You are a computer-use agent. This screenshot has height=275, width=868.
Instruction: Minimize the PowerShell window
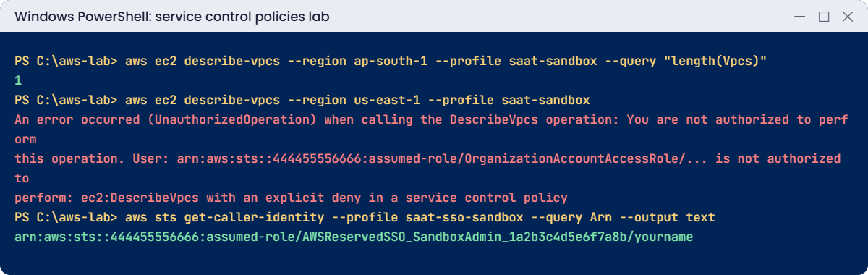coord(800,17)
